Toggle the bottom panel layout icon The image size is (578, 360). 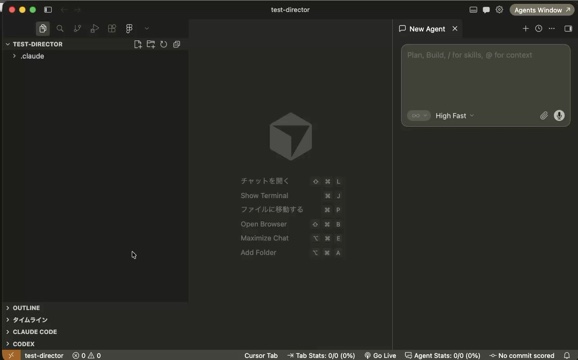(473, 10)
